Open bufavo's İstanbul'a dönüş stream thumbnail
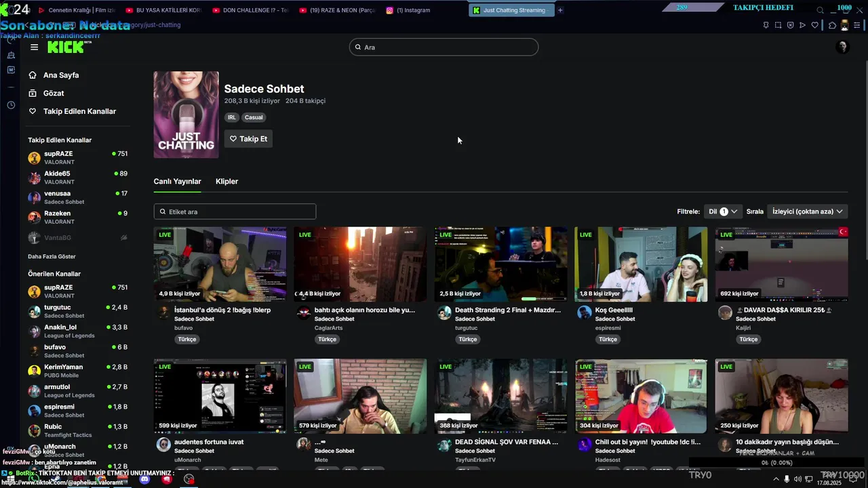 point(220,264)
